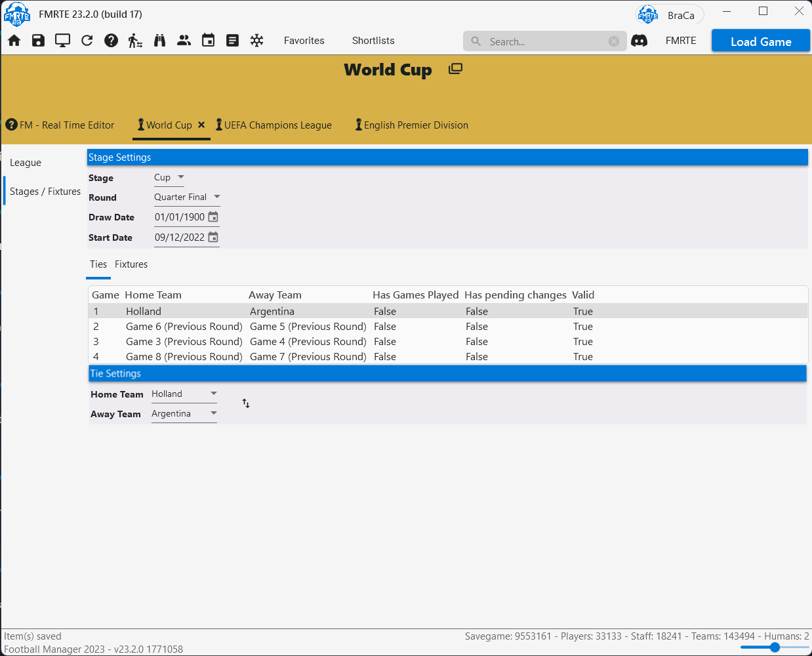The height and width of the screenshot is (656, 812).
Task: Open the binoculars scout icon
Action: [159, 41]
